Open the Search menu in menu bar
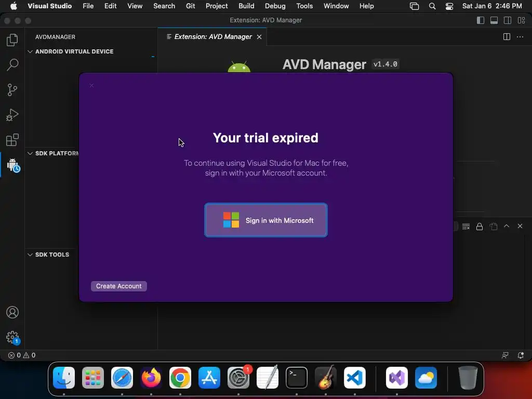The width and height of the screenshot is (532, 399). [164, 6]
